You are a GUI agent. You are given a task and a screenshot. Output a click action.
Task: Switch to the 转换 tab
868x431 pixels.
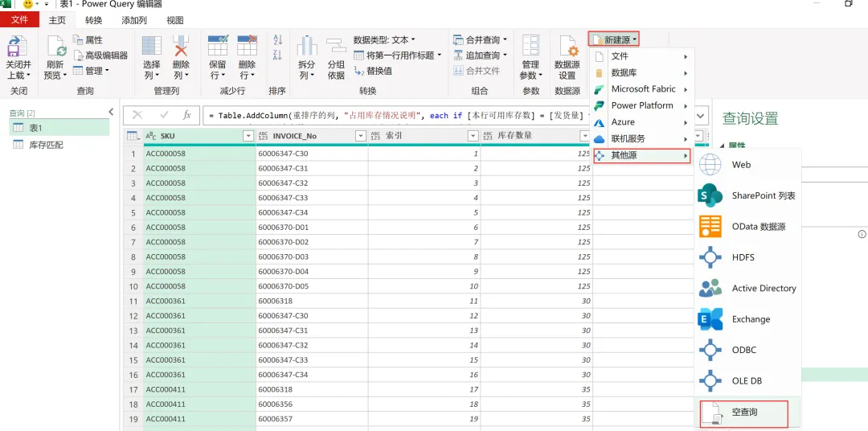pos(93,20)
